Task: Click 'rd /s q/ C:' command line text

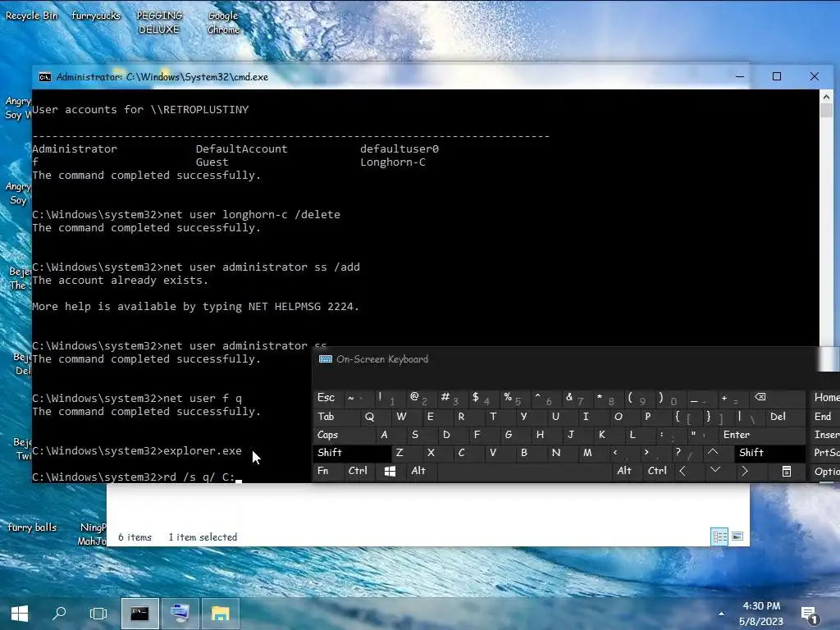Action: (x=199, y=477)
